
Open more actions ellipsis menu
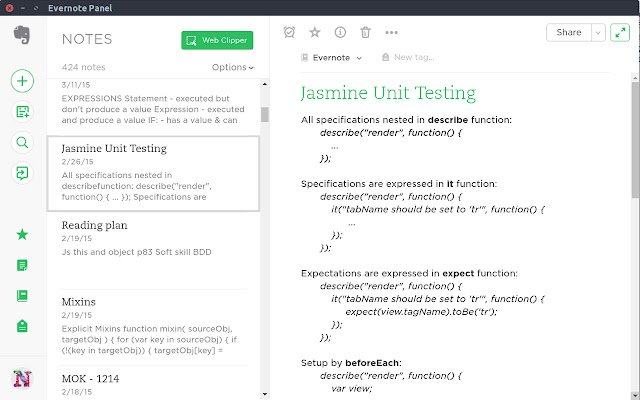point(391,32)
